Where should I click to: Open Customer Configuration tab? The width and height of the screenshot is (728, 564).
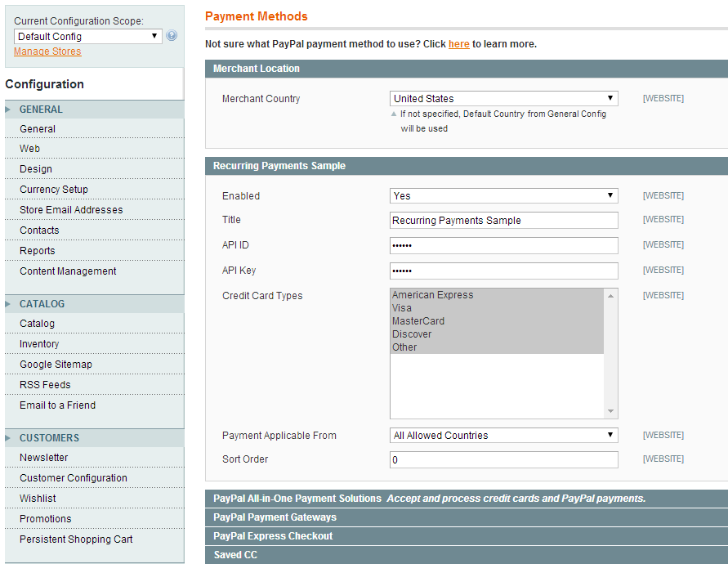94,478
